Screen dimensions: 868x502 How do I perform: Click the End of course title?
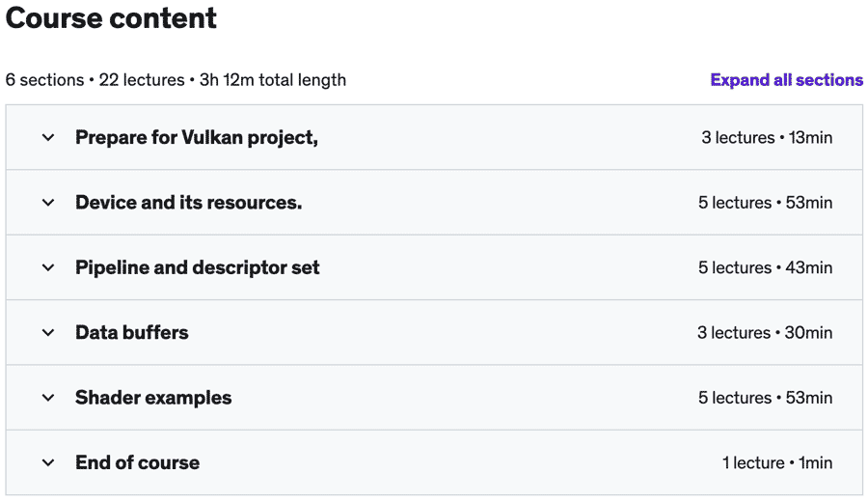(x=137, y=462)
